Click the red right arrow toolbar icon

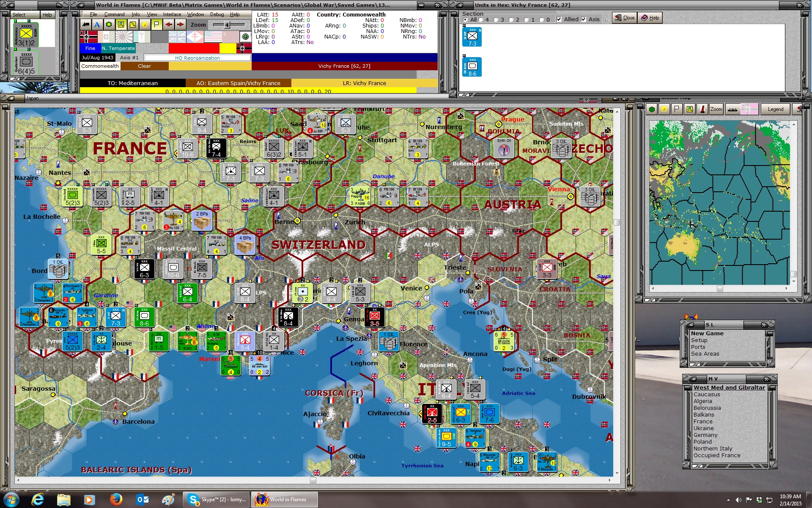pyautogui.click(x=180, y=25)
